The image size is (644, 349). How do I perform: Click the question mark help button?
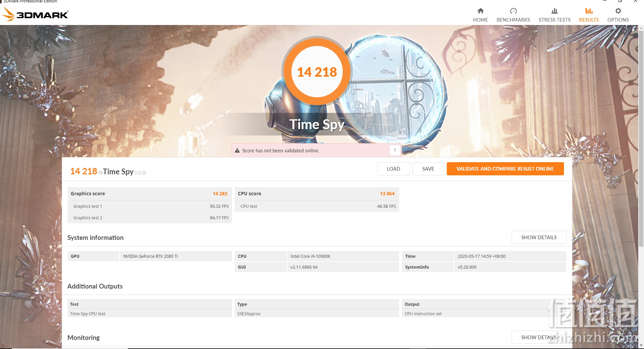pos(395,150)
